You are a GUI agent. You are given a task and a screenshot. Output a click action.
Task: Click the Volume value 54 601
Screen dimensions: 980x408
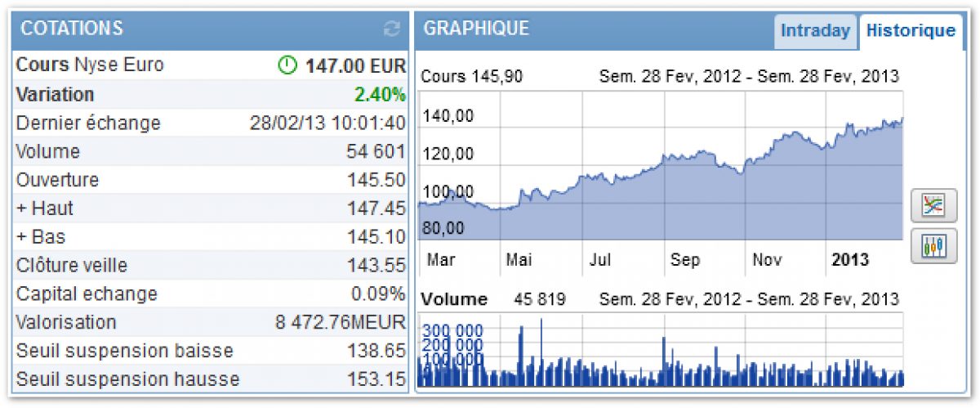coord(376,151)
